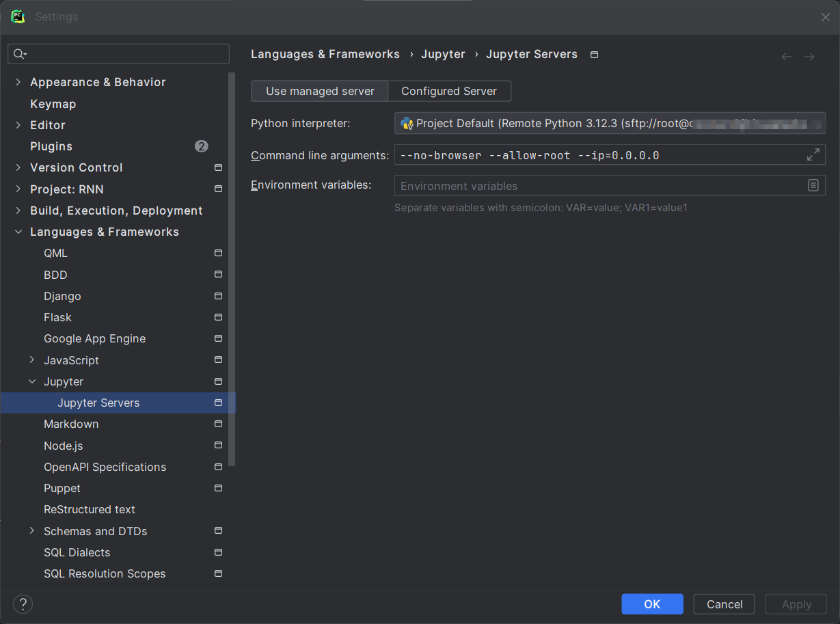840x624 pixels.
Task: Click the search magnifier icon in settings search
Action: 19,54
